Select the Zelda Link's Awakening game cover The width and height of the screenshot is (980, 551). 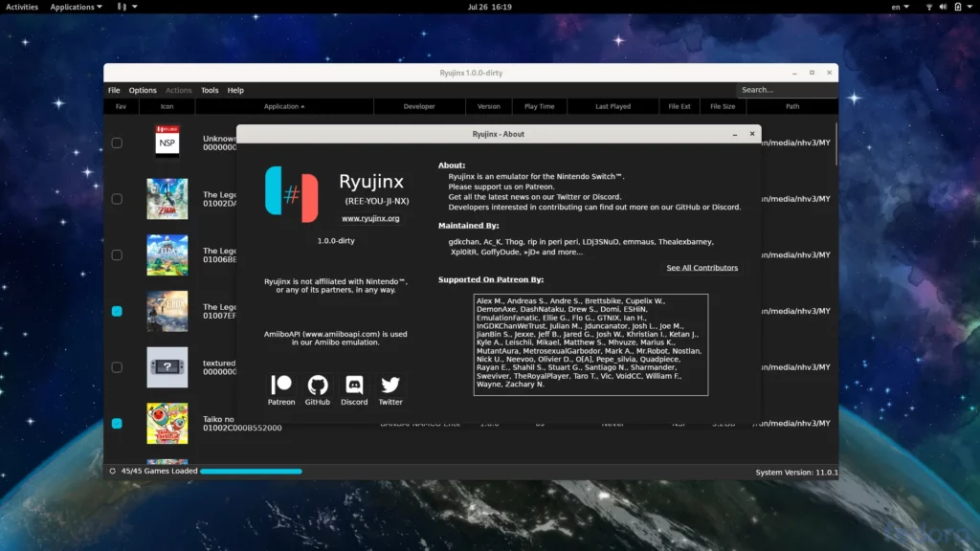(167, 254)
